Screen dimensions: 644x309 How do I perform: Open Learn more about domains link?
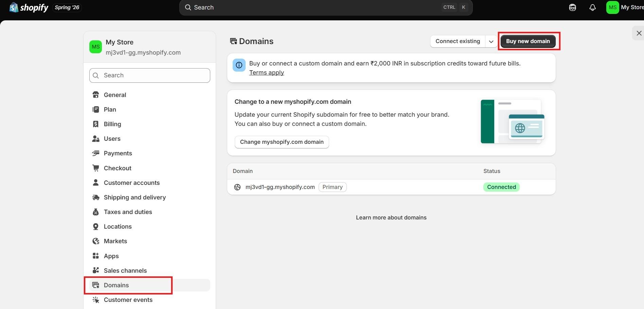(391, 217)
